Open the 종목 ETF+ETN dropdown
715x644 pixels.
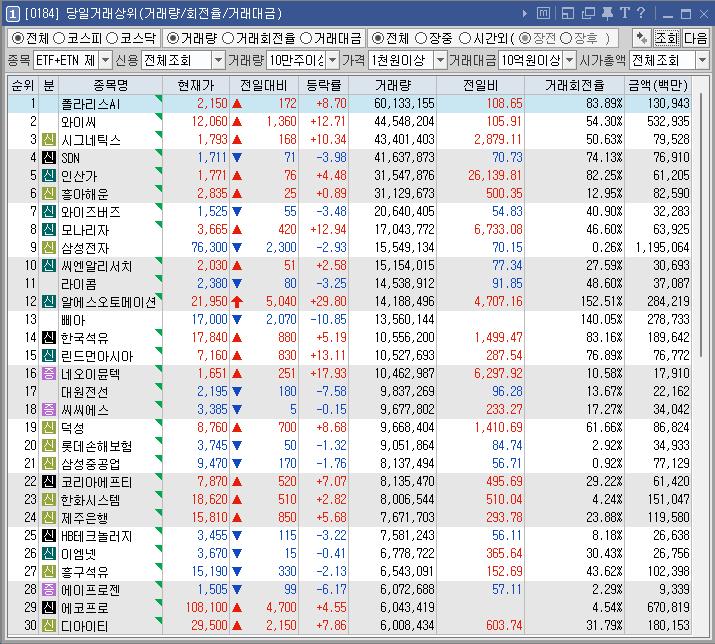coord(105,60)
